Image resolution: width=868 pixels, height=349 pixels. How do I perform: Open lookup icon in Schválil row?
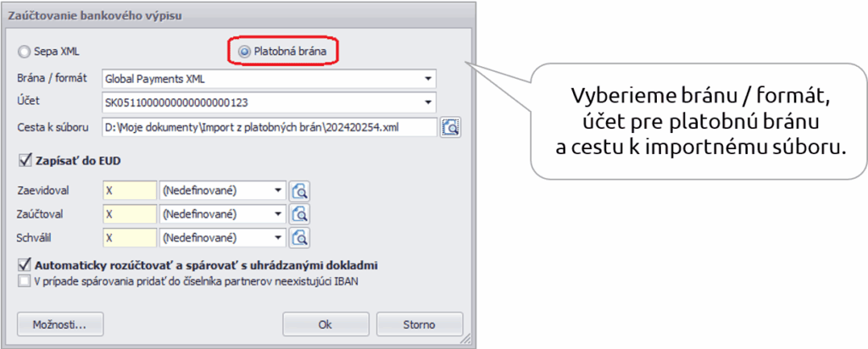point(298,236)
